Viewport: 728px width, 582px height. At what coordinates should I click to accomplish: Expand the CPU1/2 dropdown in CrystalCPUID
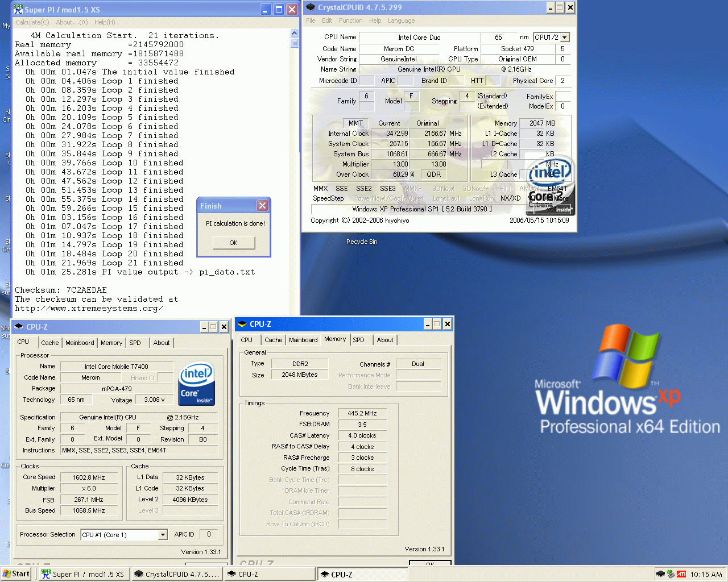(x=565, y=38)
